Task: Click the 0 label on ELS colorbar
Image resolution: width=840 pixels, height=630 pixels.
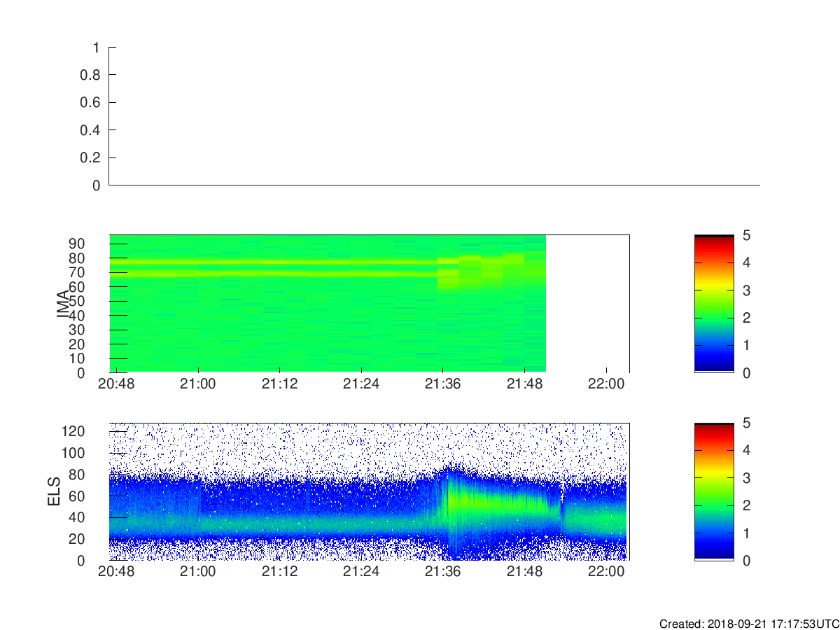Action: (746, 560)
